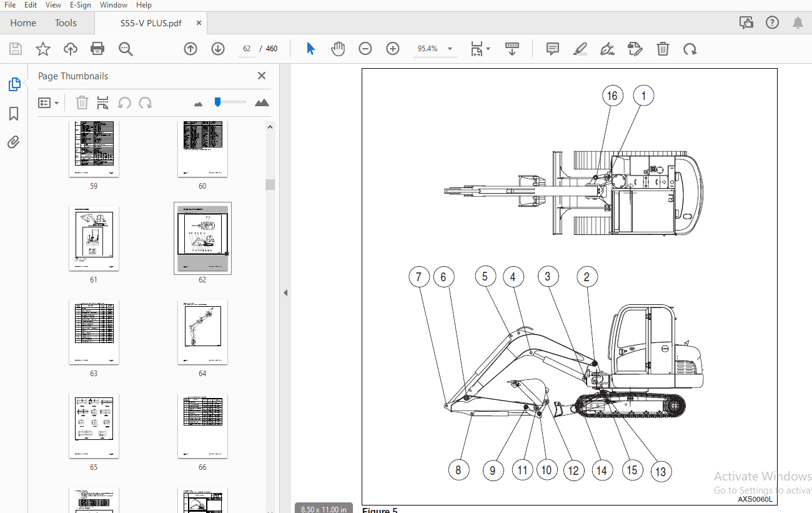812x513 pixels.
Task: Open the File menu
Action: pos(10,5)
